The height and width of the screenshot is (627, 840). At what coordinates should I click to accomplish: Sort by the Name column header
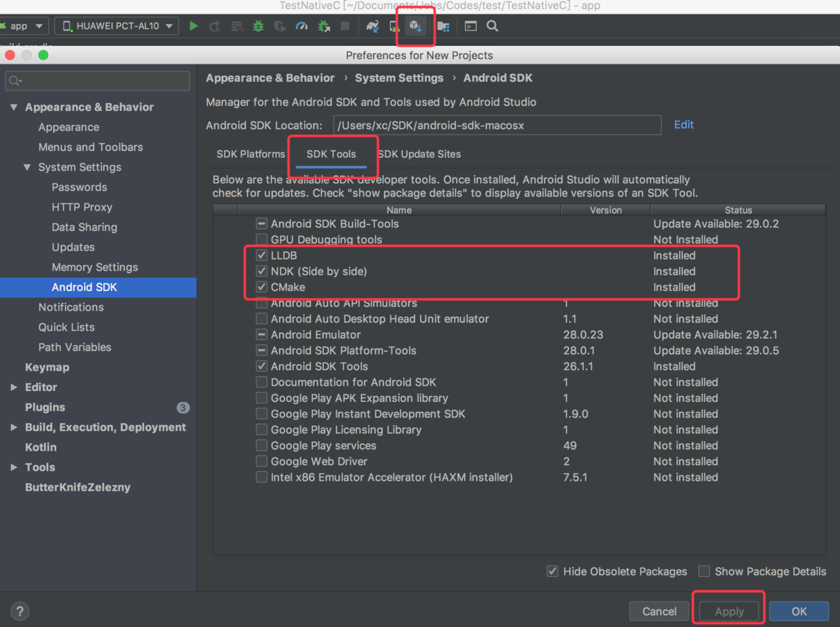pyautogui.click(x=399, y=210)
